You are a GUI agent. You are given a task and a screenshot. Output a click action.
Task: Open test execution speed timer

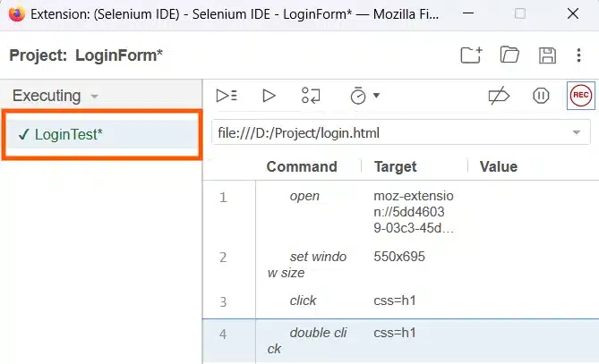pyautogui.click(x=358, y=96)
